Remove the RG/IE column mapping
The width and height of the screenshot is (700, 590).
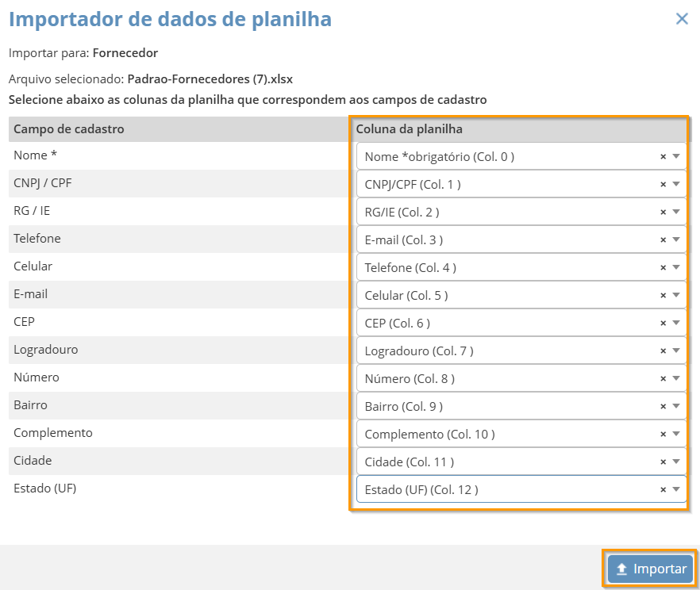(663, 213)
